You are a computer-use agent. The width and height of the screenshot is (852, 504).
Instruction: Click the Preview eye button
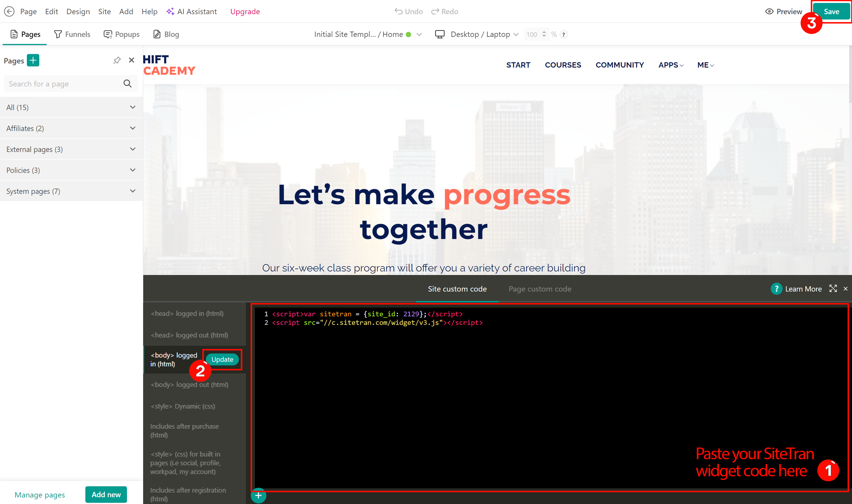pos(783,11)
